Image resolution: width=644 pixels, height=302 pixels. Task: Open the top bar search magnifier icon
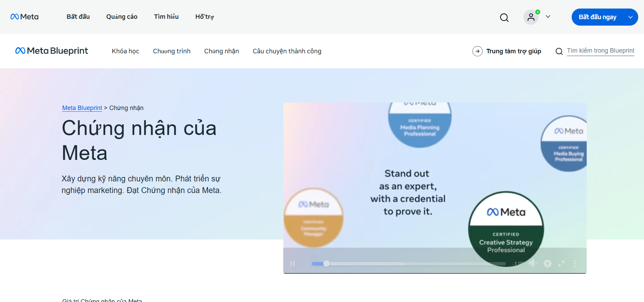tap(504, 17)
